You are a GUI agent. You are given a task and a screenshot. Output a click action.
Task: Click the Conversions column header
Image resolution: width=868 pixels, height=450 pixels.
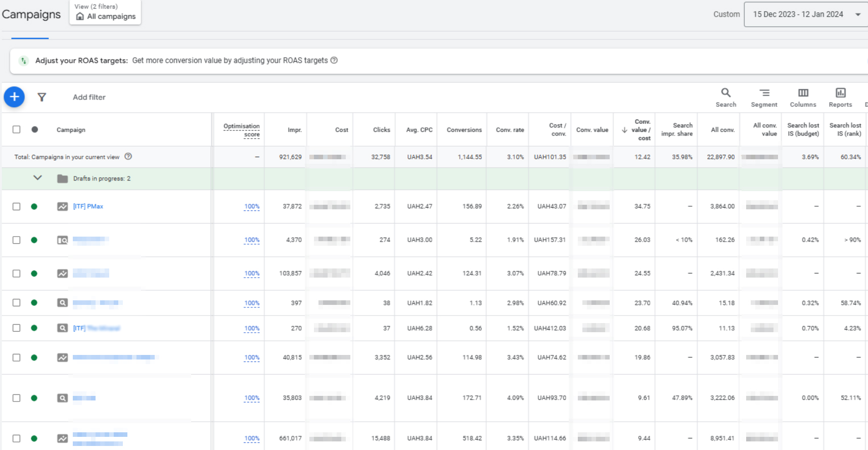[x=464, y=130]
